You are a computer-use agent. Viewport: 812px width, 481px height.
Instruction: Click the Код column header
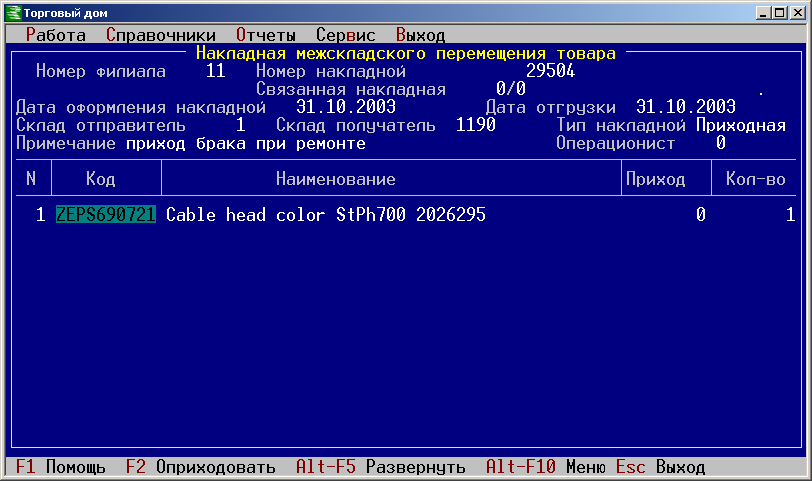100,179
